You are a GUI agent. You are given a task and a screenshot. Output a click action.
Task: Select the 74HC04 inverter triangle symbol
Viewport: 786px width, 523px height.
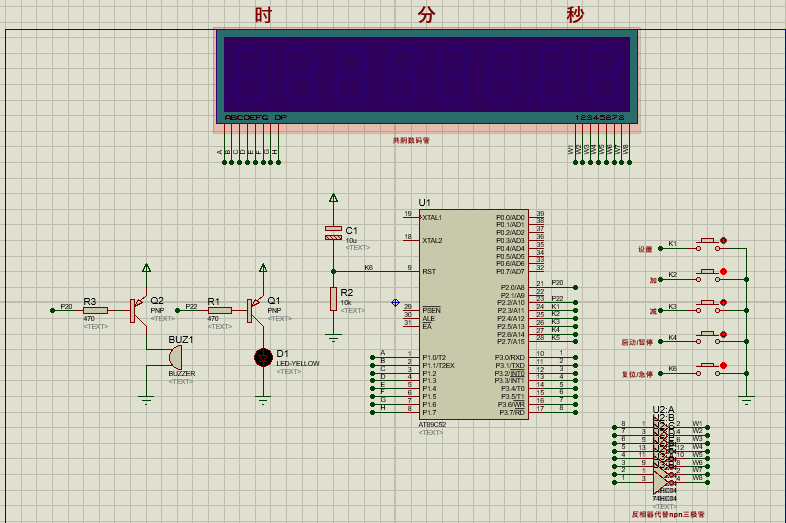pyautogui.click(x=662, y=482)
